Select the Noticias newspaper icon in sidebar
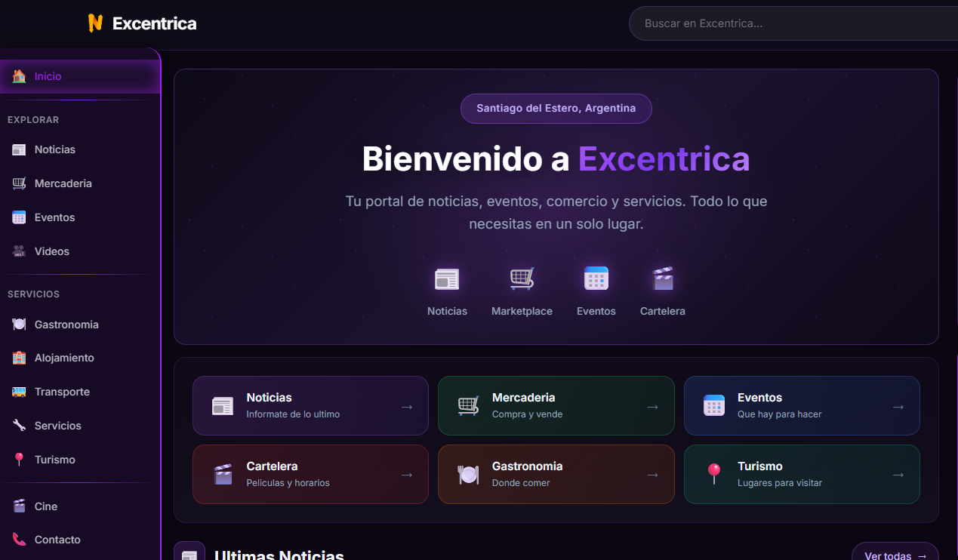958x560 pixels. 18,149
